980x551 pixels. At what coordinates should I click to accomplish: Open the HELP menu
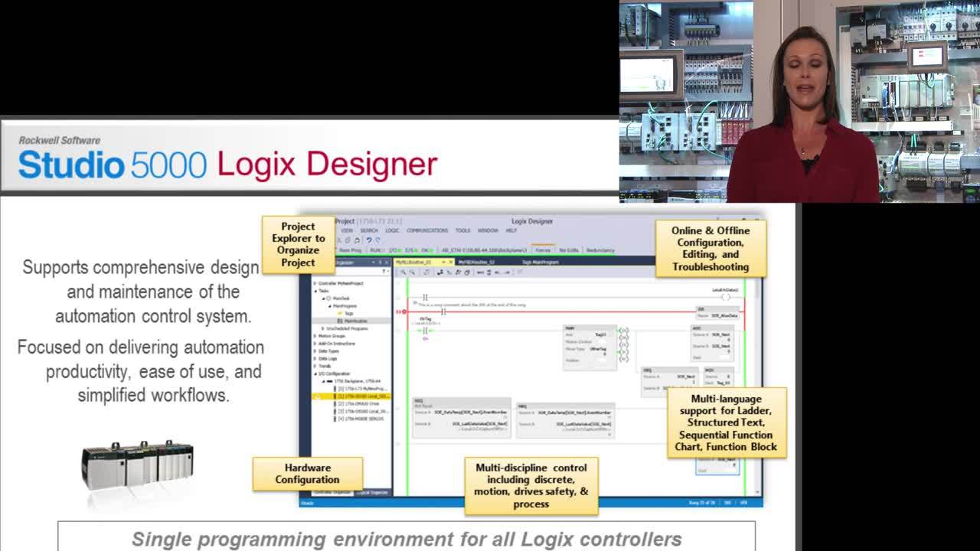point(511,230)
